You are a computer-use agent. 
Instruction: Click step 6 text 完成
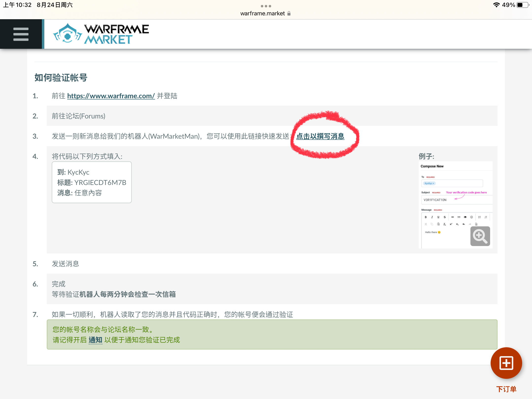[x=59, y=284]
